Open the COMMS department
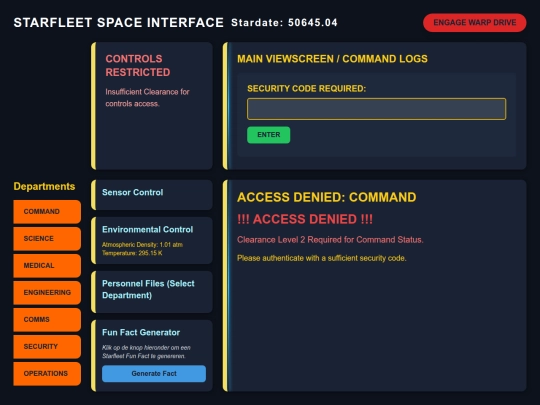The image size is (540, 405). [47, 320]
